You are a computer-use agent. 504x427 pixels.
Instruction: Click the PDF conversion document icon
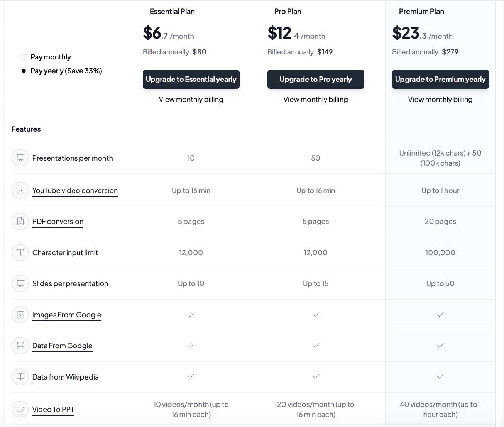(x=20, y=221)
